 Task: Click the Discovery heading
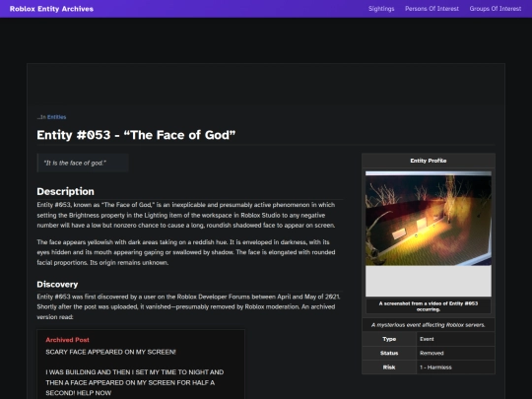(57, 285)
